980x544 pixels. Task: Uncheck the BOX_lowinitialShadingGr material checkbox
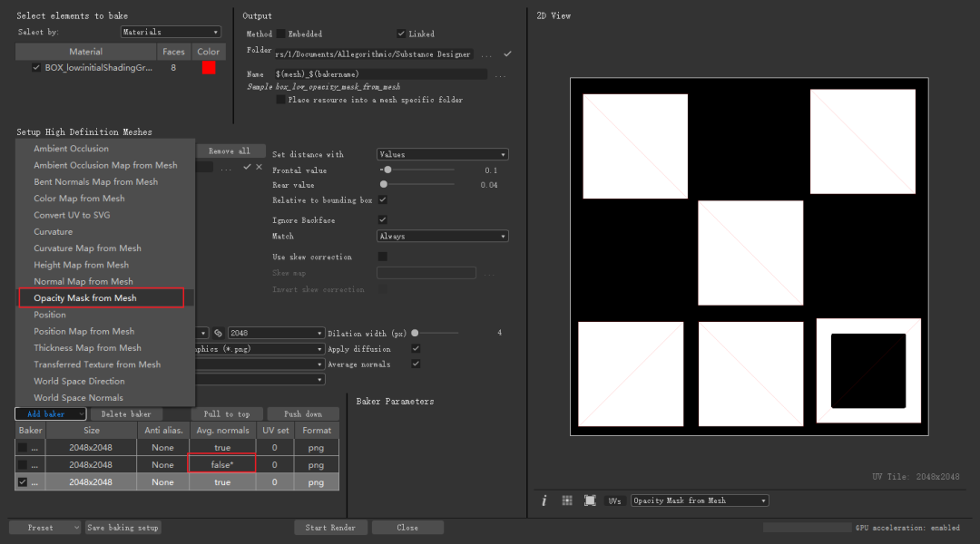pyautogui.click(x=36, y=67)
